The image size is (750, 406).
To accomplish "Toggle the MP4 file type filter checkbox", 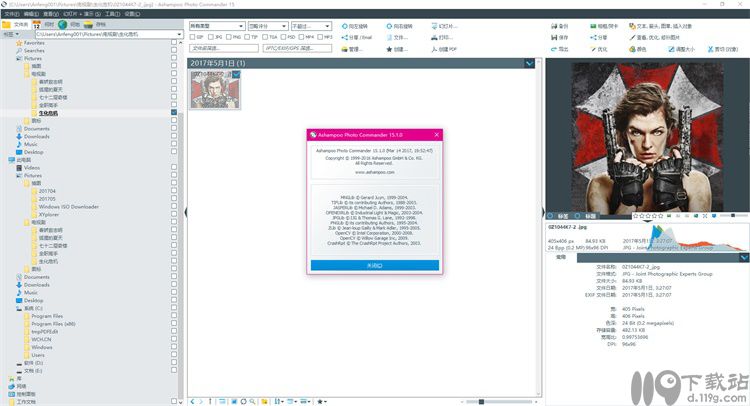I will click(301, 37).
